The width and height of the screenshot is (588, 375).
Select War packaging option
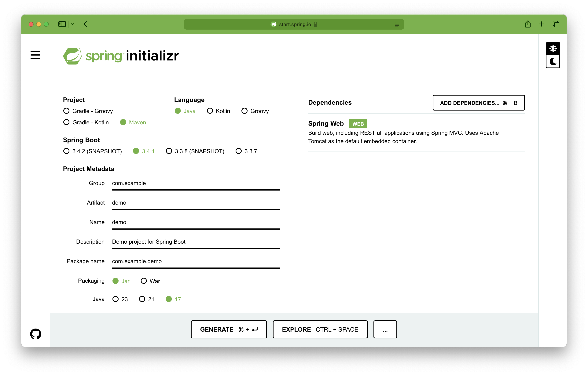[144, 281]
